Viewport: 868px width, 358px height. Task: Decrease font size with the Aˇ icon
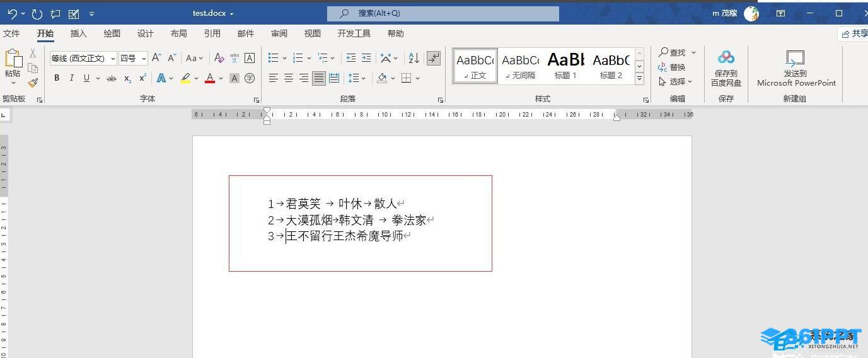tap(172, 58)
